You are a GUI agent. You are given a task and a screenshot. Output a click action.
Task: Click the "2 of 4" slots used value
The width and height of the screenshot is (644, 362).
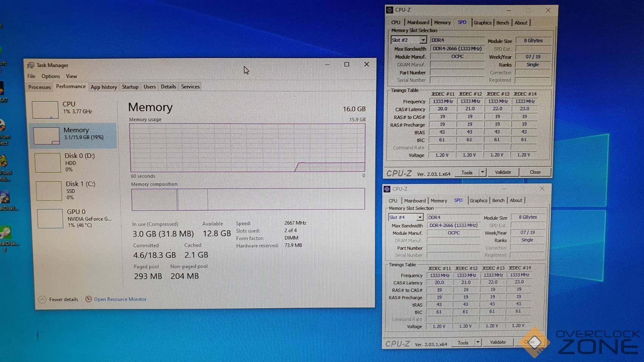(291, 230)
